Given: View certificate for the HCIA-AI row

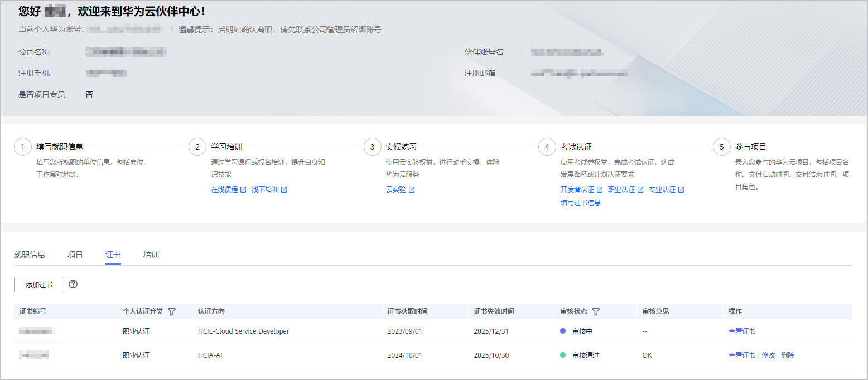Looking at the screenshot, I should [x=741, y=355].
